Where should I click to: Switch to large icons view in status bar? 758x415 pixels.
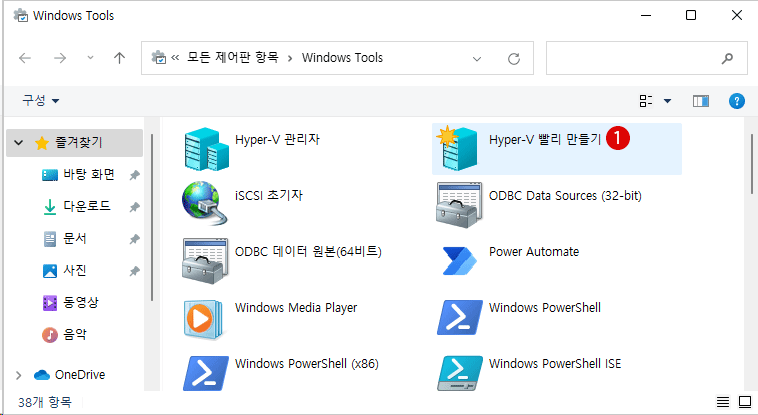(x=745, y=401)
